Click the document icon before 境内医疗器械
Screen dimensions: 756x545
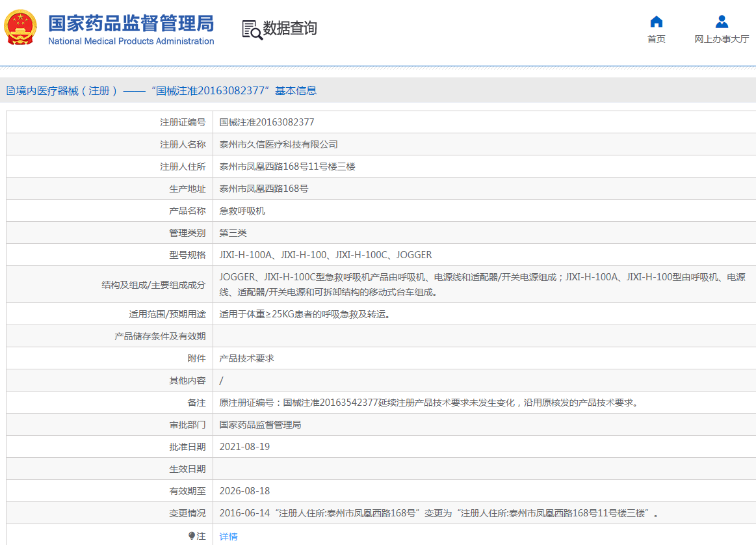[10, 90]
